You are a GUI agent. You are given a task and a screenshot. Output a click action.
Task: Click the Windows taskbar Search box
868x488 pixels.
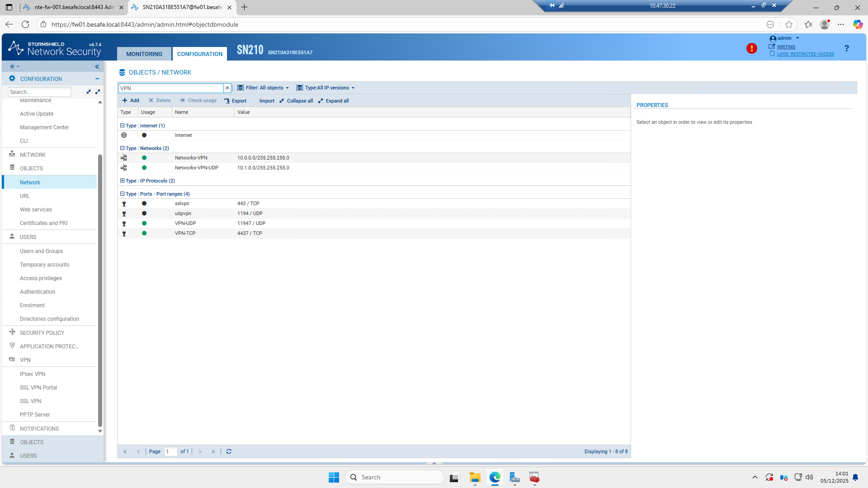(x=395, y=477)
